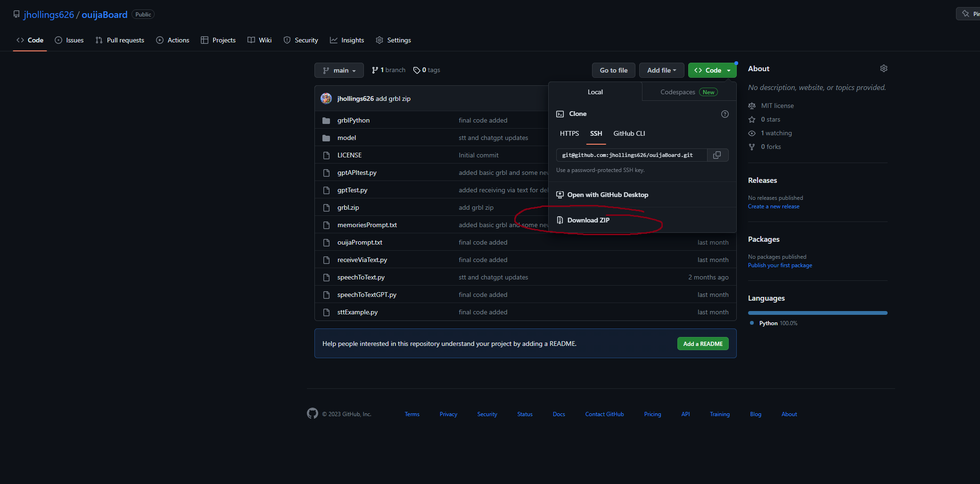This screenshot has width=980, height=484.
Task: Click jhollings626 owner link in header
Action: (x=49, y=15)
